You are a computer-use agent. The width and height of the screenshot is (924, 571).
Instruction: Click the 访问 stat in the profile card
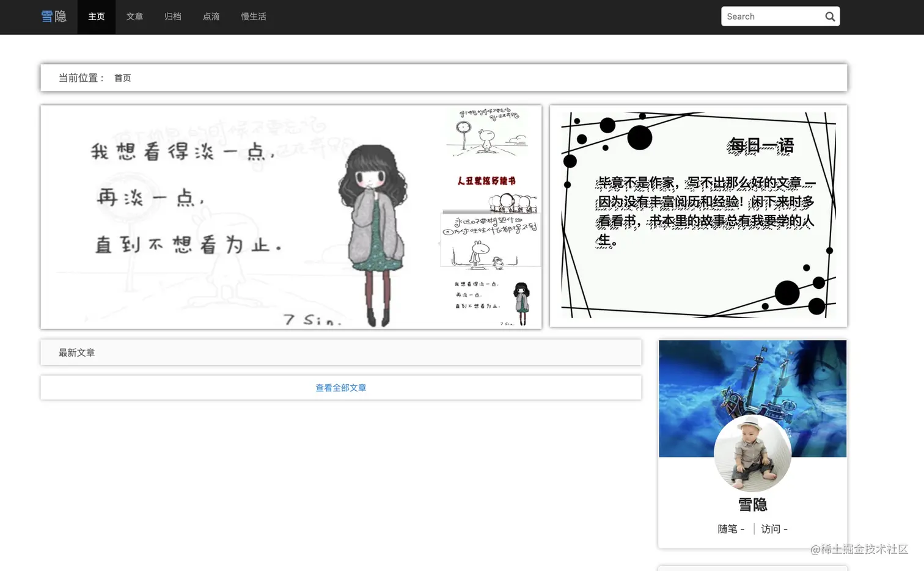pos(774,529)
